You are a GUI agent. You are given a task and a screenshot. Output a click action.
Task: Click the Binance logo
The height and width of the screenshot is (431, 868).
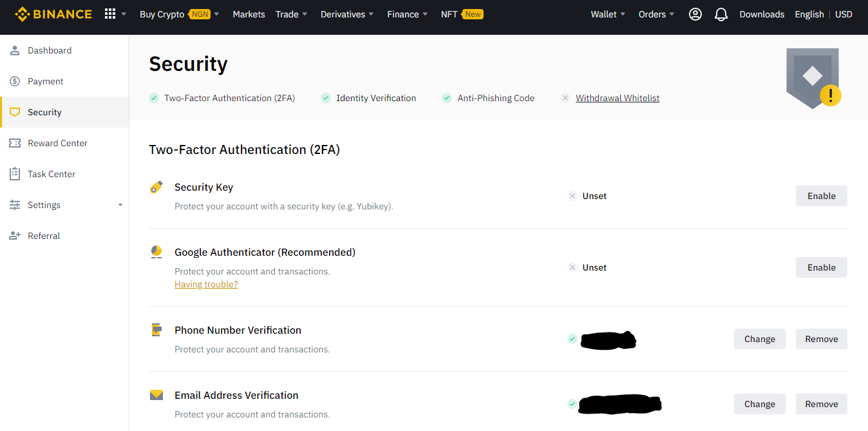[53, 14]
